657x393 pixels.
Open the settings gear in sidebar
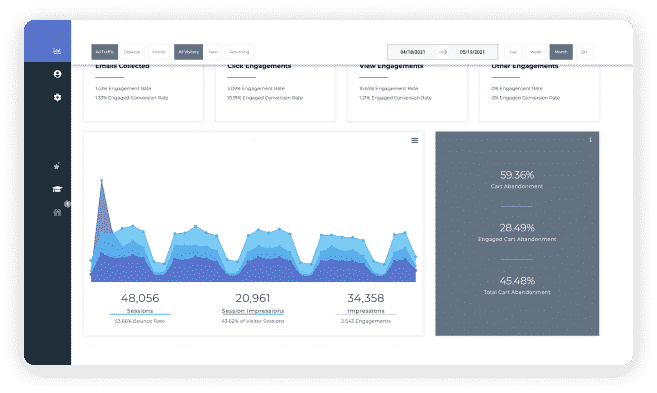coord(57,97)
